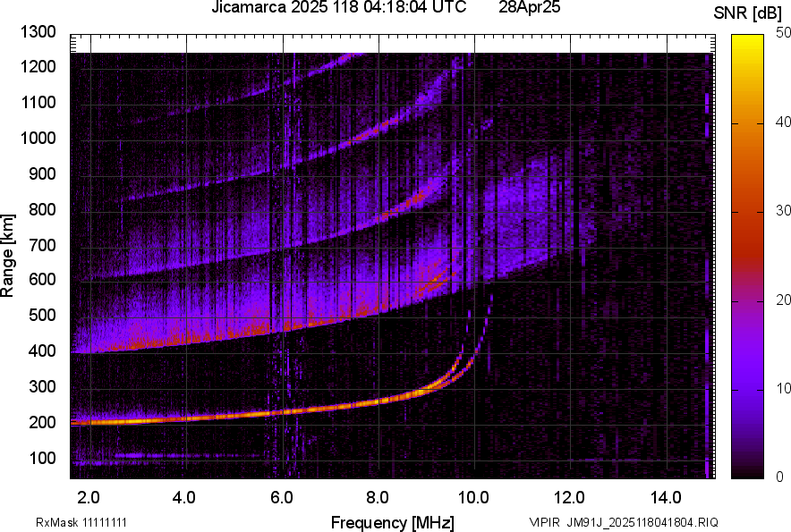The image size is (791, 532).
Task: Click the colorbar tick label '40'
Action: [x=784, y=122]
